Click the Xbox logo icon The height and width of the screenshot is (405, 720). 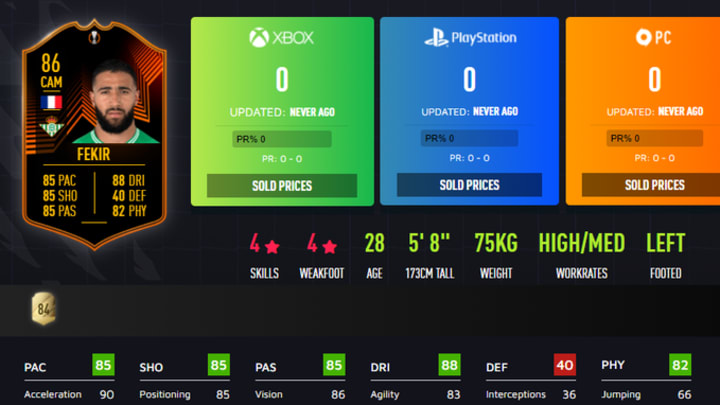pyautogui.click(x=259, y=38)
